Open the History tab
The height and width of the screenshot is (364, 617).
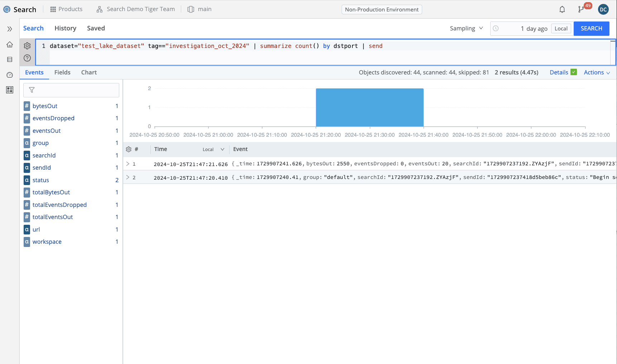click(65, 28)
